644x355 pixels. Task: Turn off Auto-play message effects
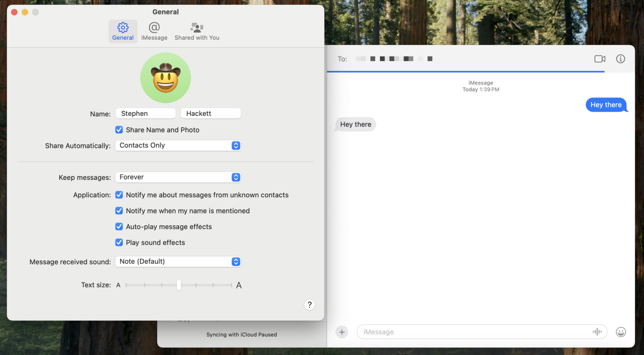click(119, 226)
